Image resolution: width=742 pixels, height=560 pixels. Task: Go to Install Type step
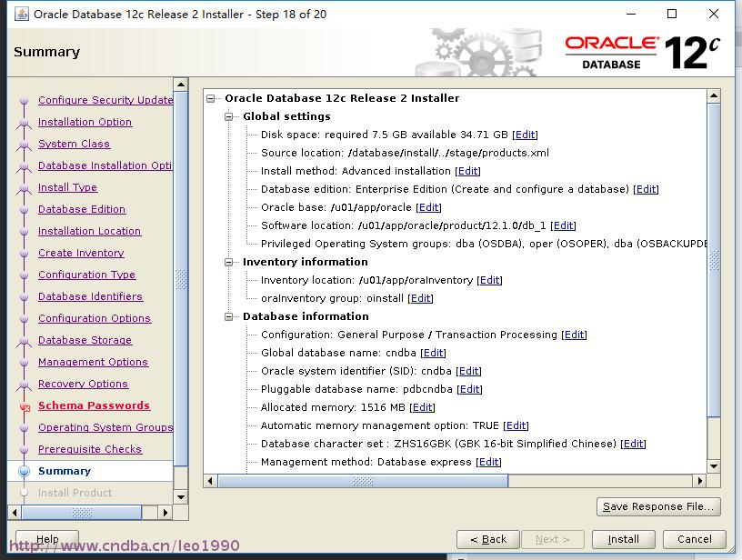(x=67, y=187)
